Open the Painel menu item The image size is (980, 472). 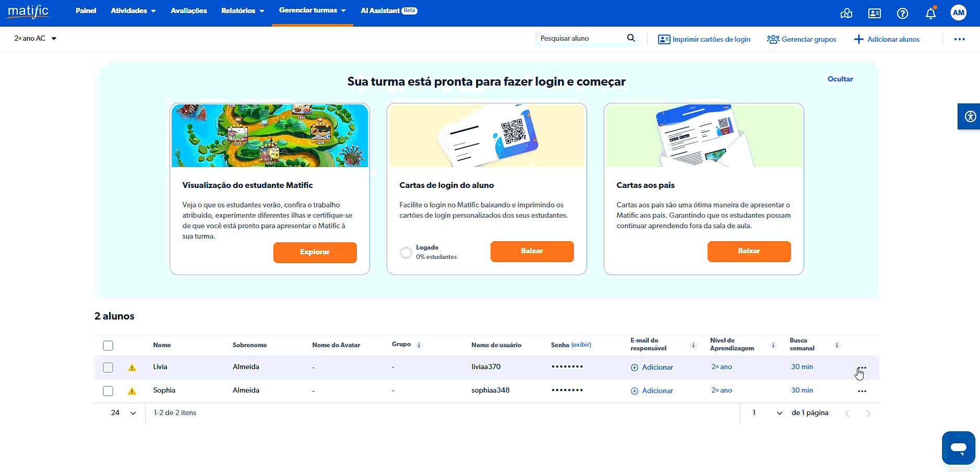coord(86,11)
